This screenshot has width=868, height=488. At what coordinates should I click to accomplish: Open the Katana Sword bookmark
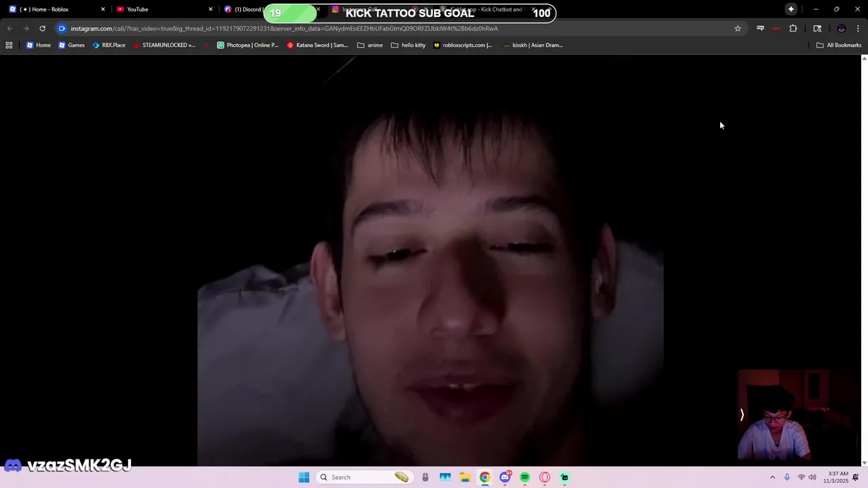tap(317, 45)
